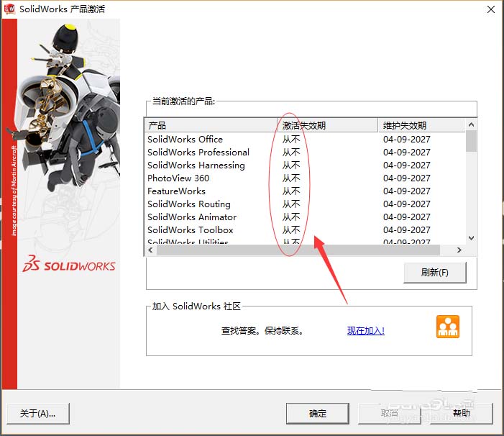The image size is (504, 436).
Task: Click the 查找答案。保持联系。 text
Action: pyautogui.click(x=262, y=330)
